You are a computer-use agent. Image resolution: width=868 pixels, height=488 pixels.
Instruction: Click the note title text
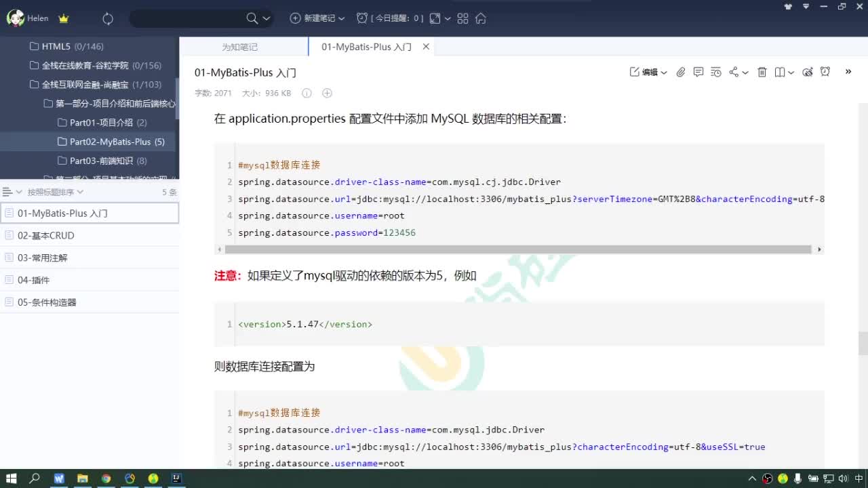pyautogui.click(x=245, y=73)
